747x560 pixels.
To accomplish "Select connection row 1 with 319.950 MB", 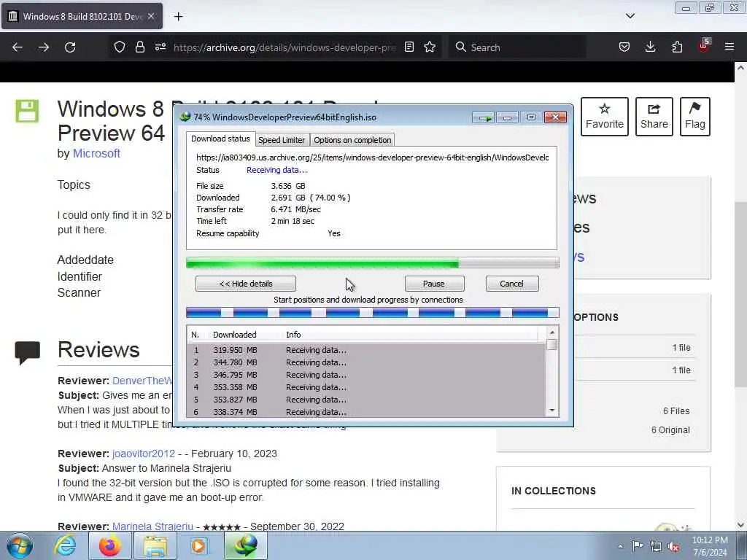I will [366, 350].
